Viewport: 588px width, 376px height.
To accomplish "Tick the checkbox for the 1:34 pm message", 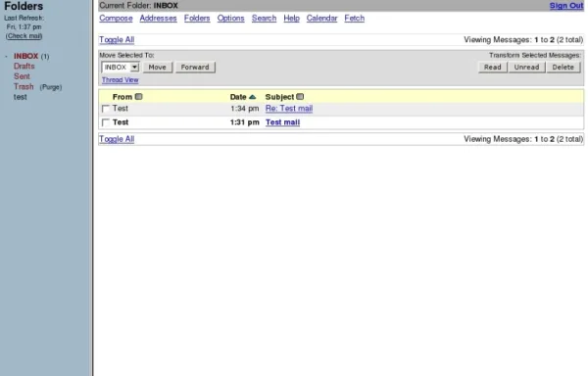I will [x=106, y=109].
